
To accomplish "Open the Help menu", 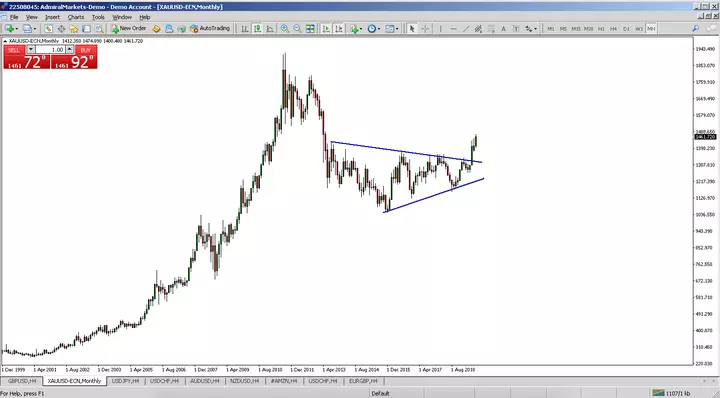I will pos(145,17).
